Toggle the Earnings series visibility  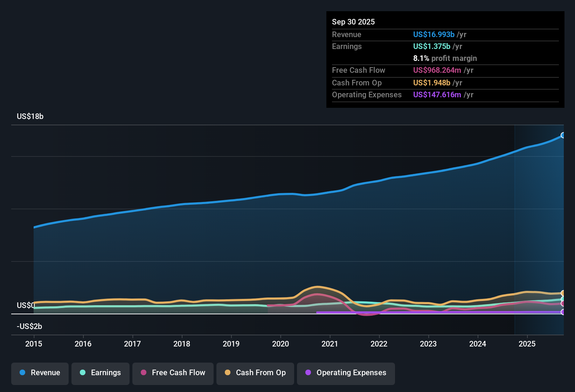[100, 373]
